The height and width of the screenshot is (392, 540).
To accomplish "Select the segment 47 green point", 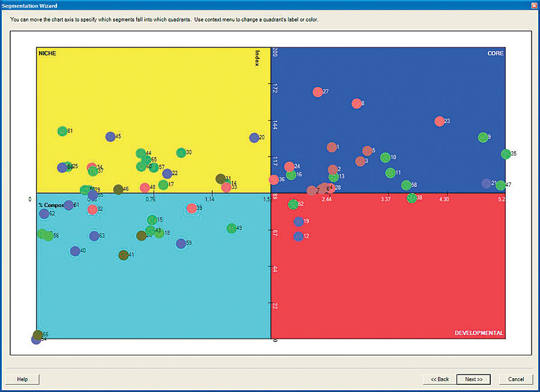I will 501,185.
